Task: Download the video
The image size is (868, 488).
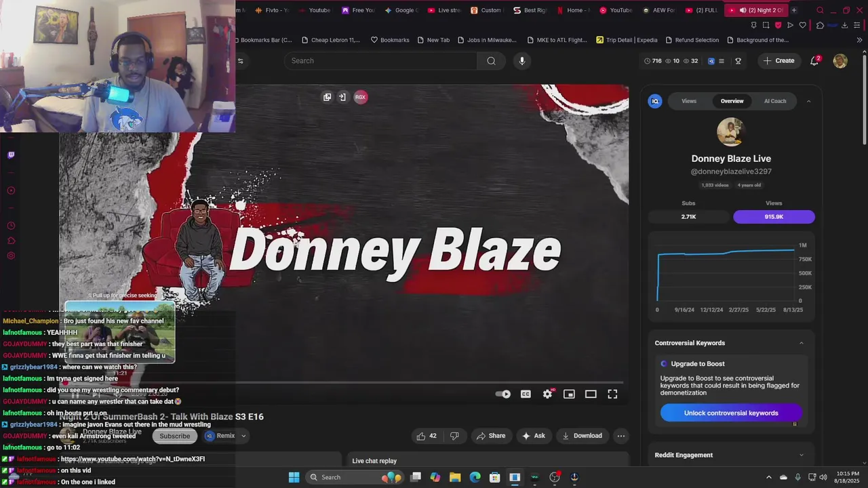Action: (x=582, y=436)
